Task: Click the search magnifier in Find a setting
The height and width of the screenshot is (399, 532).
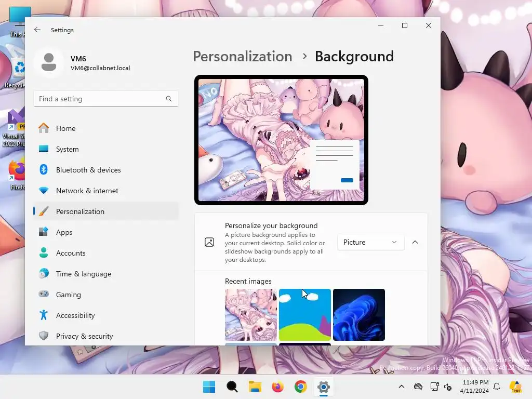Action: coord(169,99)
